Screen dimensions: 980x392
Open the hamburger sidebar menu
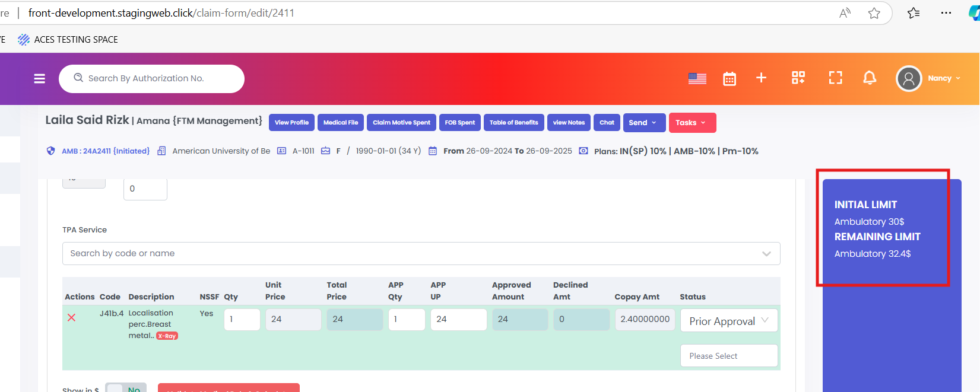coord(40,79)
